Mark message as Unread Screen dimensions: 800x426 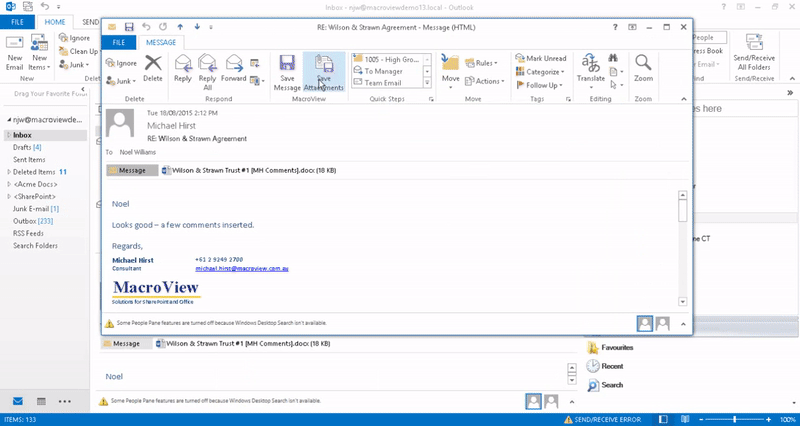point(541,58)
